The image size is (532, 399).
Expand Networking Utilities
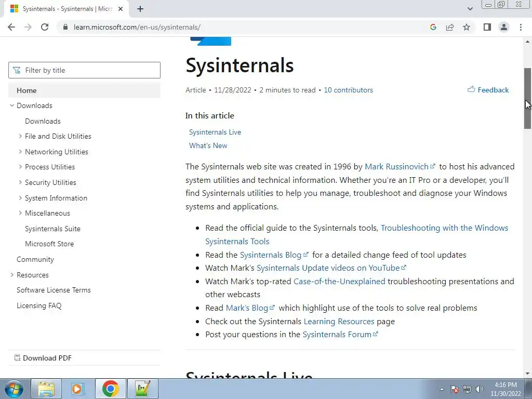(x=20, y=152)
